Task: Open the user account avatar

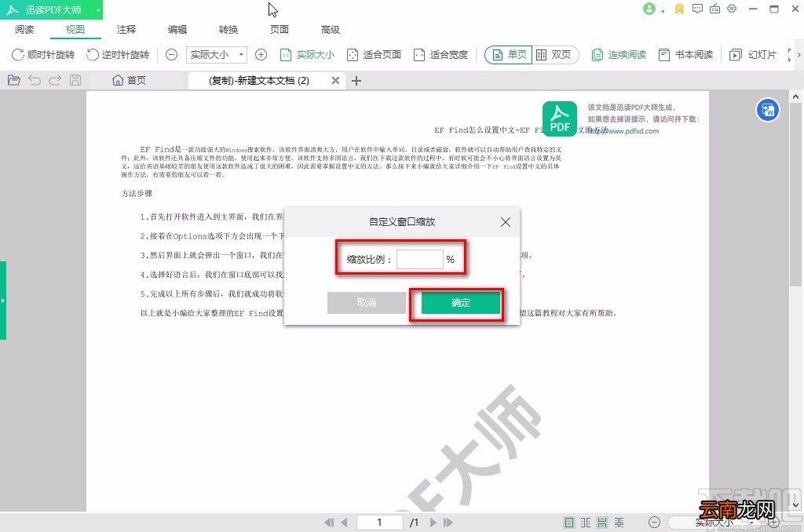Action: 649,9
